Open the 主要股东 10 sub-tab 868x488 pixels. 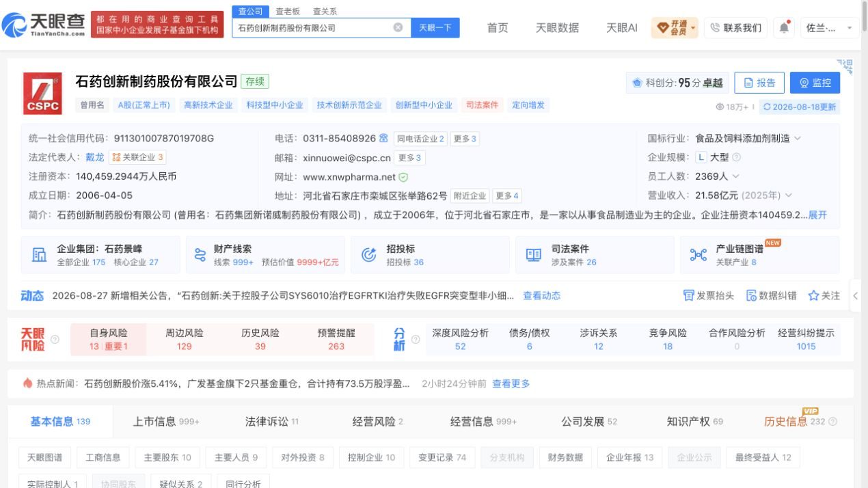pos(167,457)
